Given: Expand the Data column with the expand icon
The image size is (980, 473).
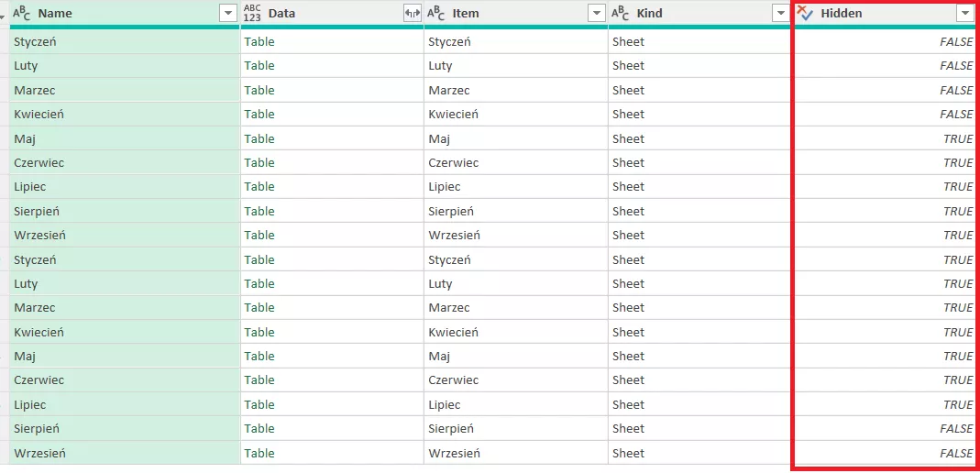Looking at the screenshot, I should pyautogui.click(x=412, y=14).
